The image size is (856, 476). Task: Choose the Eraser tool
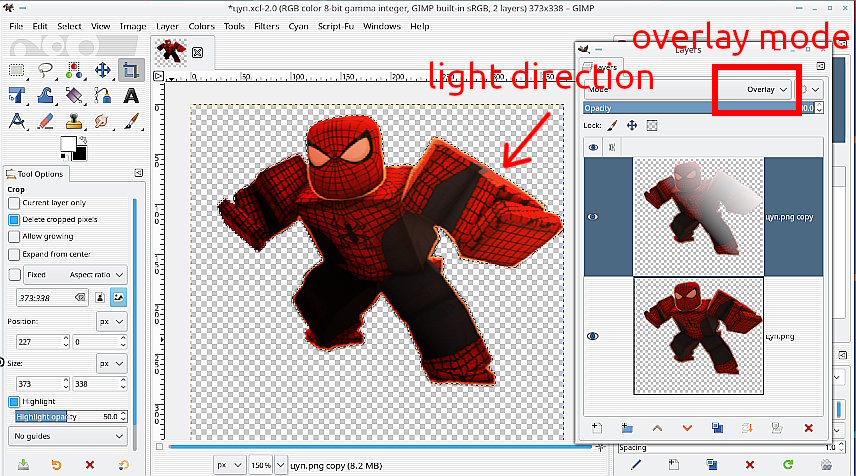pyautogui.click(x=45, y=121)
